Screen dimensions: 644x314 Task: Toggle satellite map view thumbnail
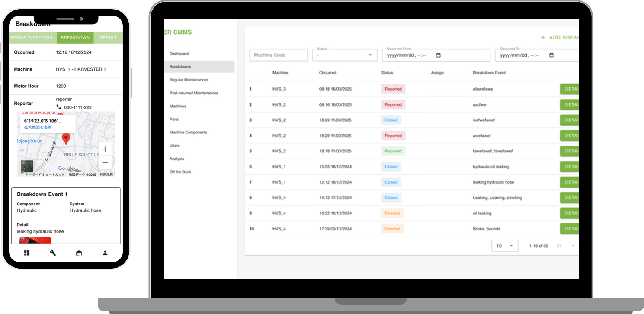27,166
